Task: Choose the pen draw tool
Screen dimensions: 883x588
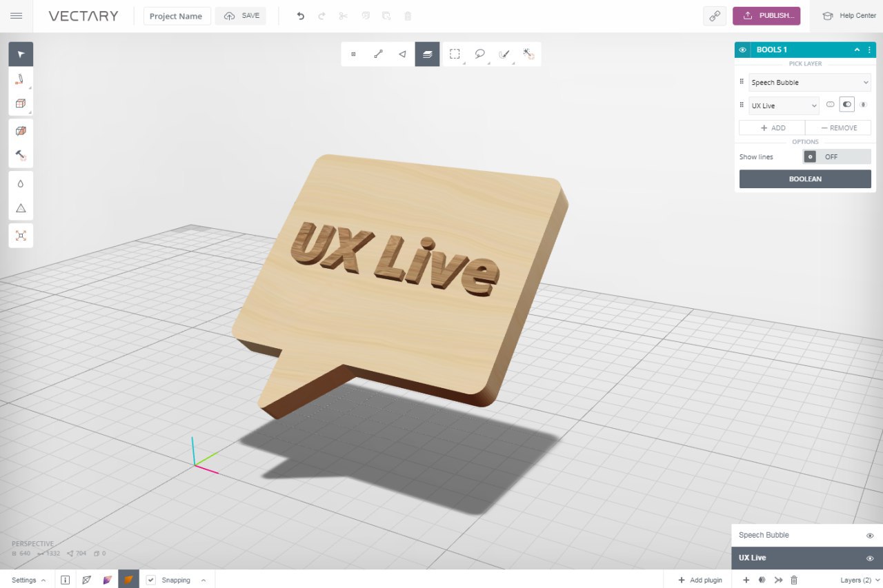Action: pos(21,79)
